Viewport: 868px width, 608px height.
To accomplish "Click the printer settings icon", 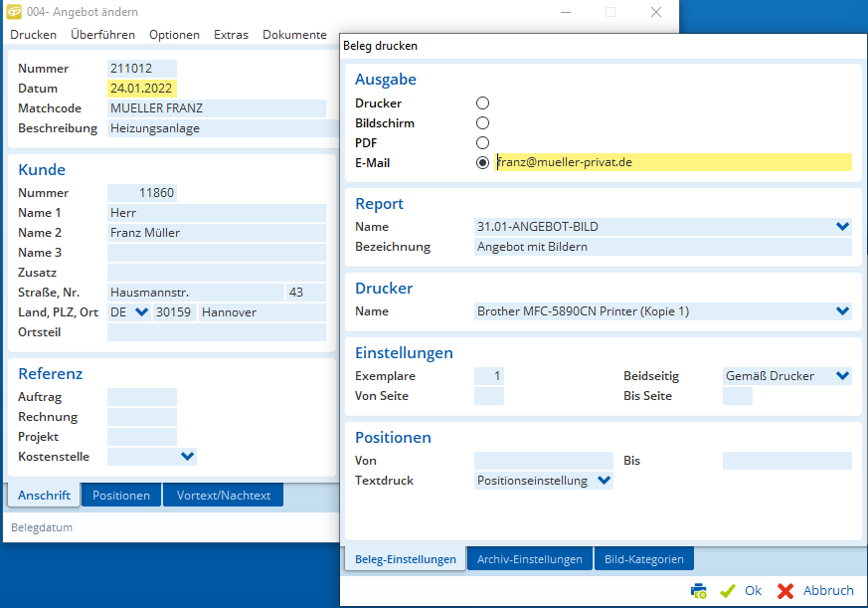I will point(699,591).
